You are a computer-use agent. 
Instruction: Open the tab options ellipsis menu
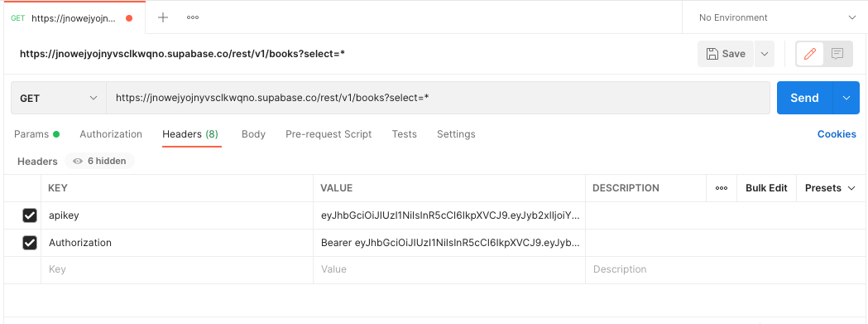193,17
